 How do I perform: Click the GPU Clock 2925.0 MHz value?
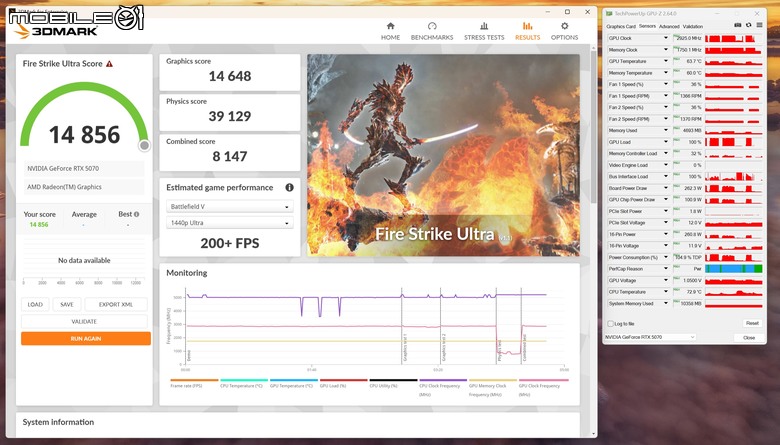coord(687,38)
